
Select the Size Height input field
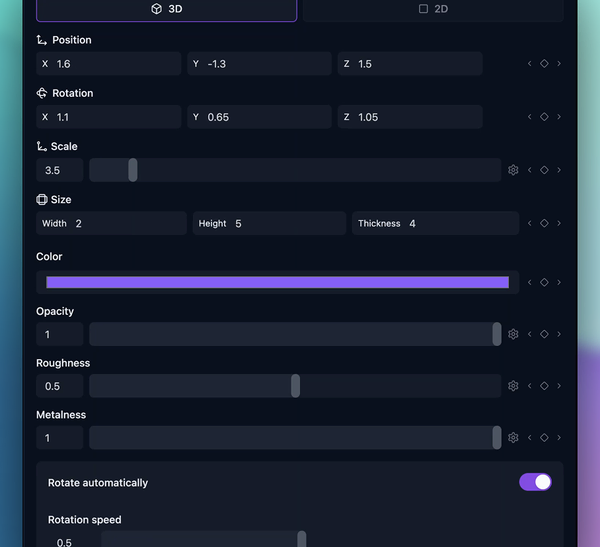point(270,223)
